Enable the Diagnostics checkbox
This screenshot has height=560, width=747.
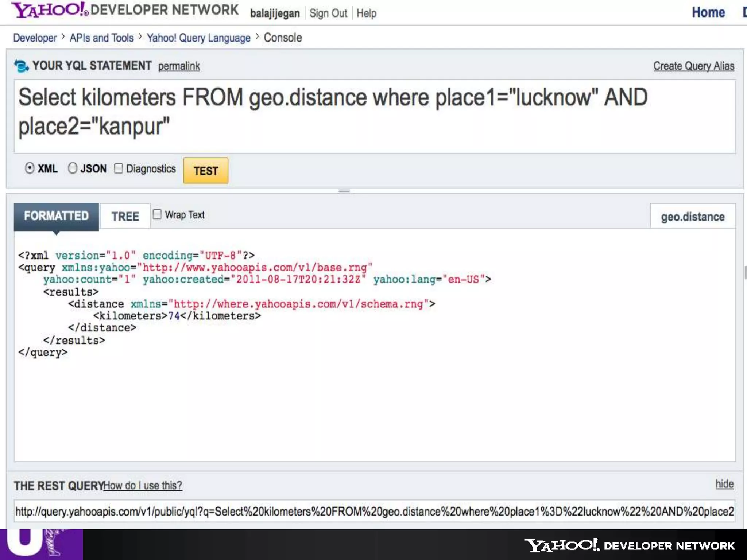pos(119,168)
